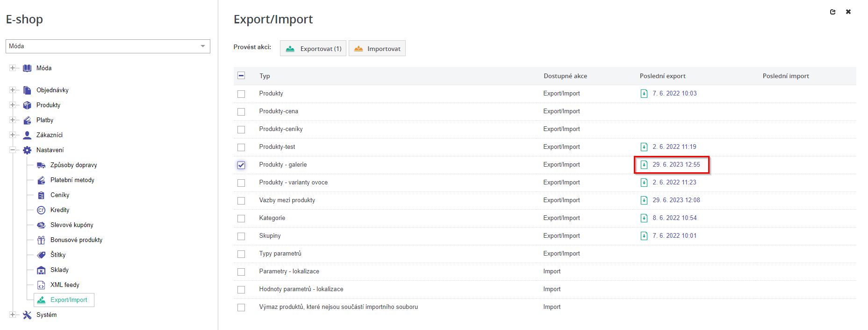
Task: Toggle the select-all checkbox in table header
Action: 241,76
